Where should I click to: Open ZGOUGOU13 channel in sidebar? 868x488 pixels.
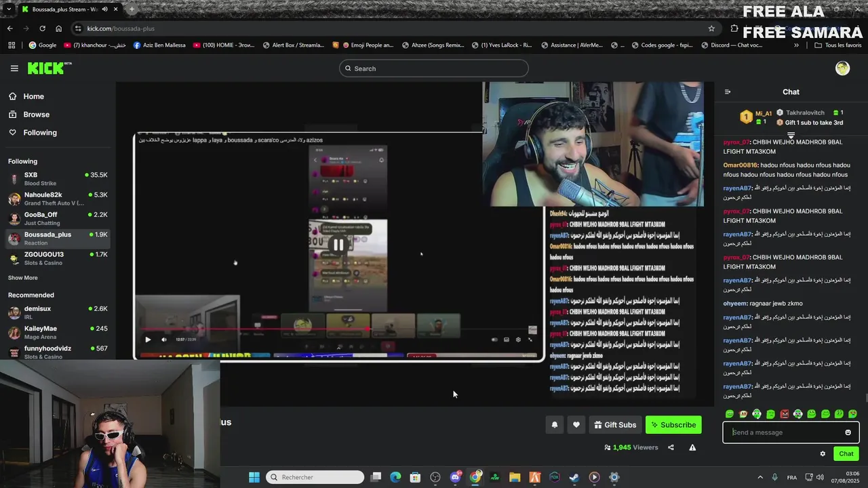tap(58, 258)
